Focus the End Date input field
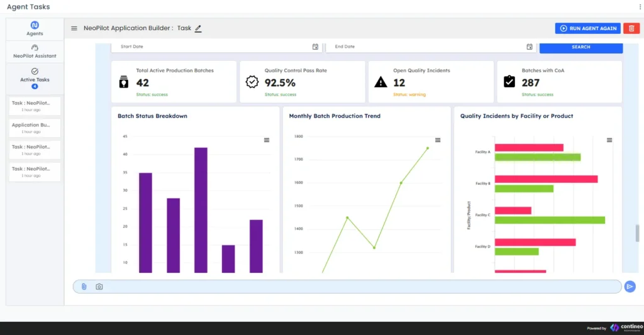This screenshot has height=335, width=644. pos(431,47)
